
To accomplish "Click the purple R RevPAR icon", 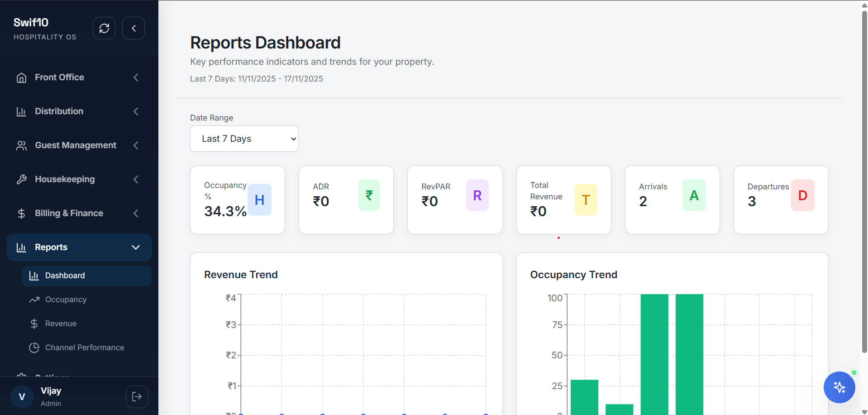I will 477,195.
